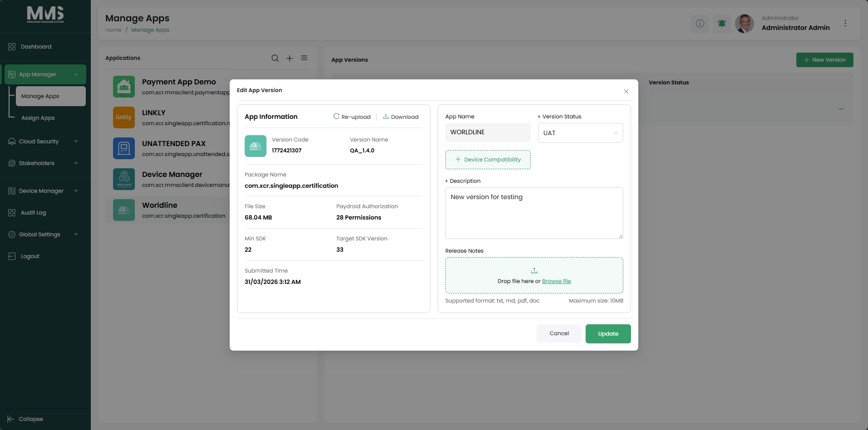Viewport: 868px width, 430px height.
Task: Click the Administrator Admin name
Action: coord(796,28)
